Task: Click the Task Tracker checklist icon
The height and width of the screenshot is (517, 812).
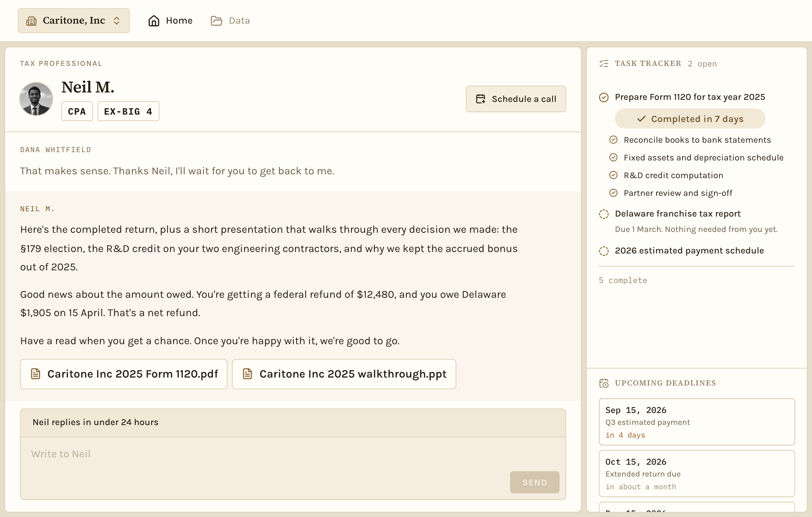Action: [604, 64]
